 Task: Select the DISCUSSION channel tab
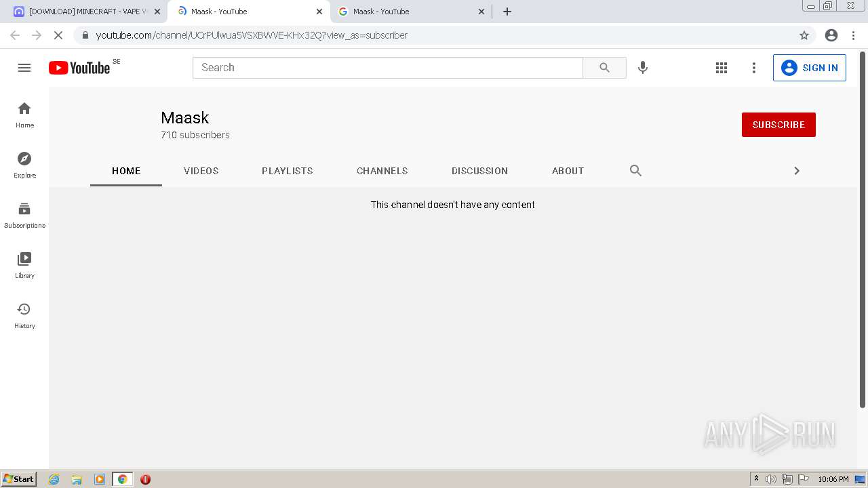click(479, 171)
